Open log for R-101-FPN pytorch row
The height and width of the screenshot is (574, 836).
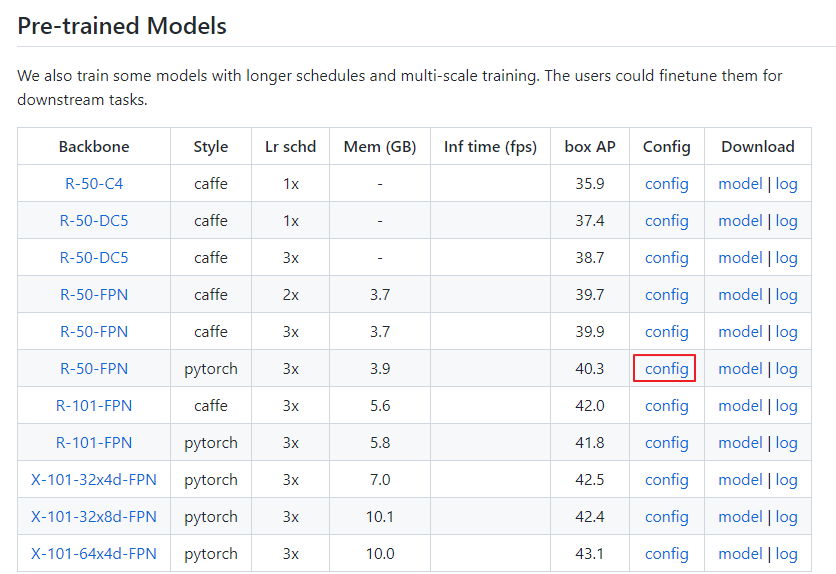786,443
